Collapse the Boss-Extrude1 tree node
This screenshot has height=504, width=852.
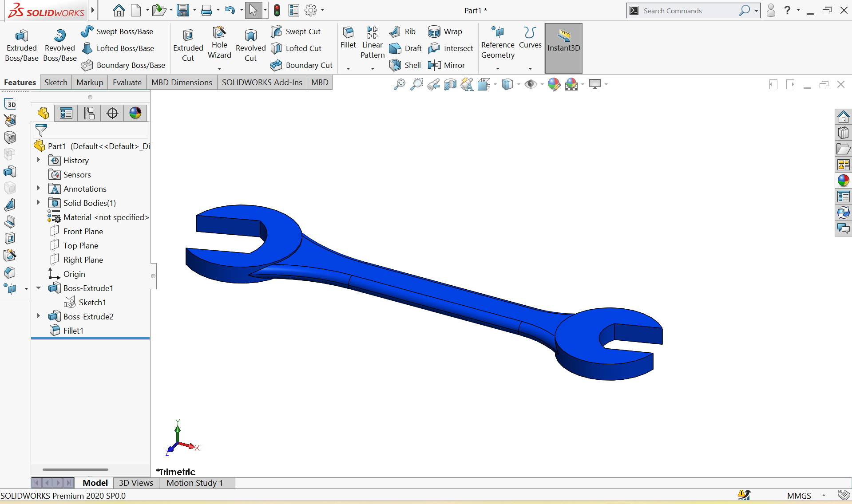39,288
